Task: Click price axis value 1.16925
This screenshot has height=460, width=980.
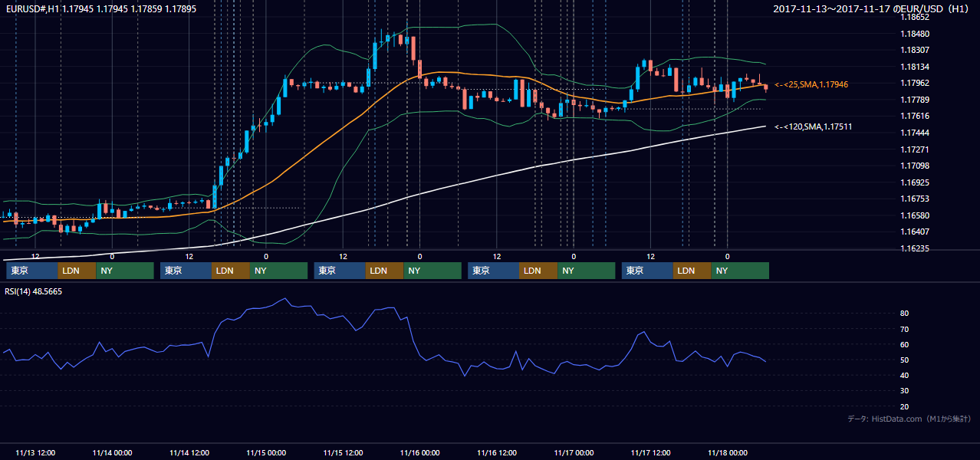Action: click(915, 182)
